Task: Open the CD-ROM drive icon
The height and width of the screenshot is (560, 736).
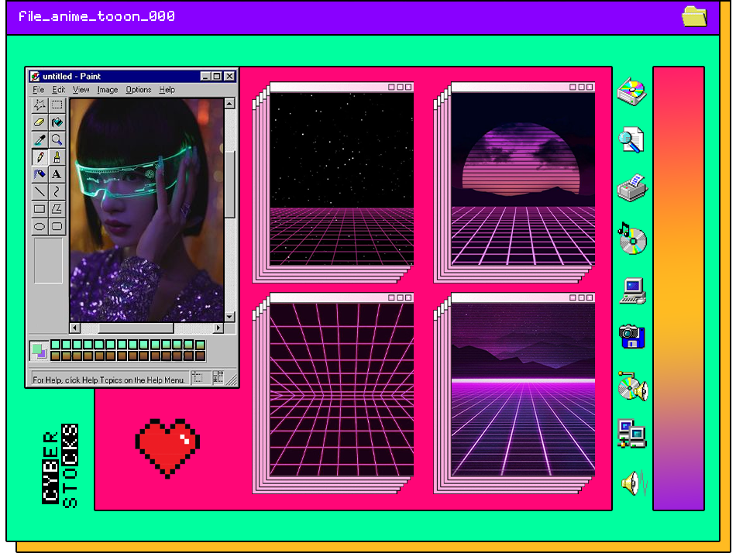Action: pos(631,91)
